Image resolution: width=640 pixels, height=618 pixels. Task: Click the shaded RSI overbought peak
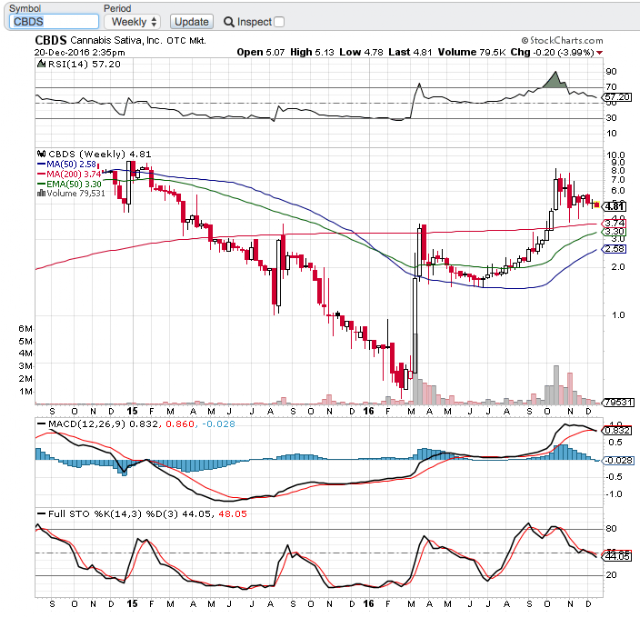point(555,81)
